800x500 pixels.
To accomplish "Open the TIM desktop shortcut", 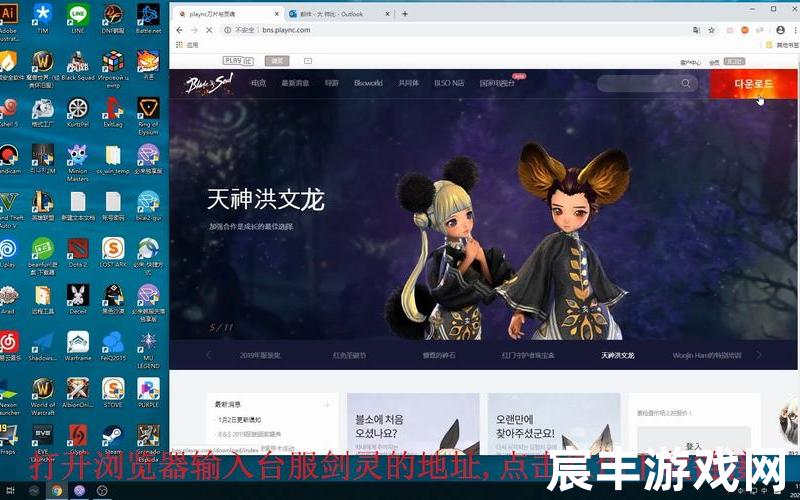I will click(43, 17).
